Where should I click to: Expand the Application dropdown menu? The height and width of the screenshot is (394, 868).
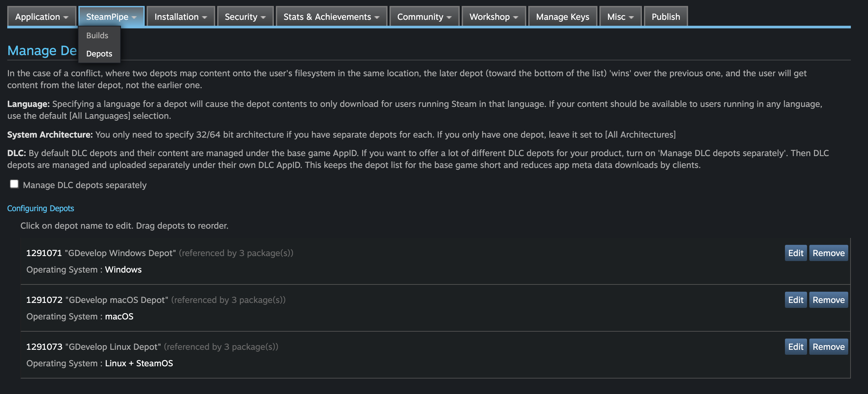42,17
